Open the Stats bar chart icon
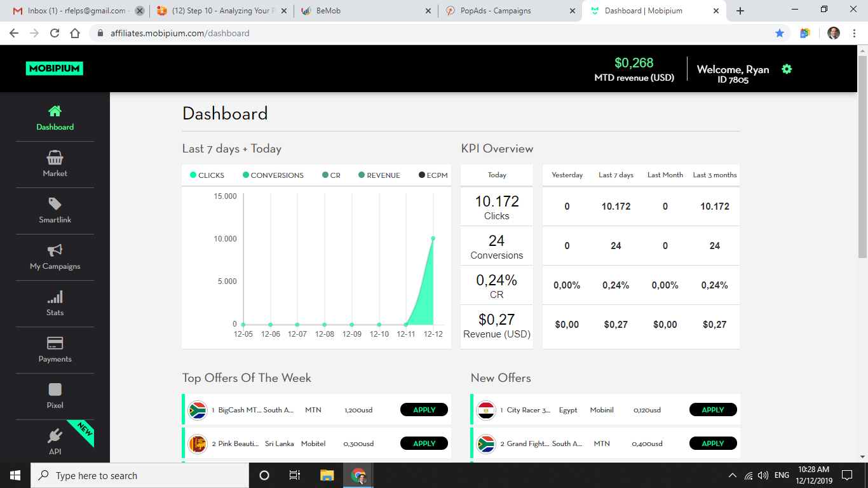868x488 pixels. pos(55,297)
